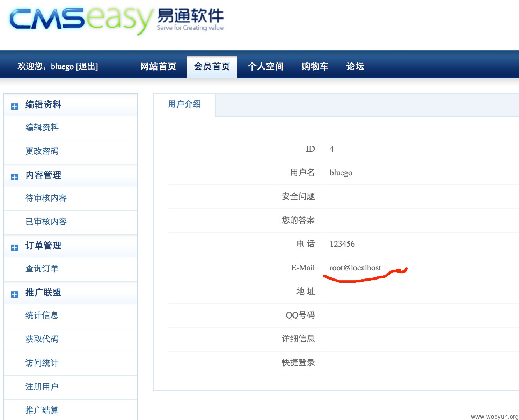Viewport: 519px width, 420px height.
Task: Open the 购物车 shopping cart page
Action: [x=315, y=66]
